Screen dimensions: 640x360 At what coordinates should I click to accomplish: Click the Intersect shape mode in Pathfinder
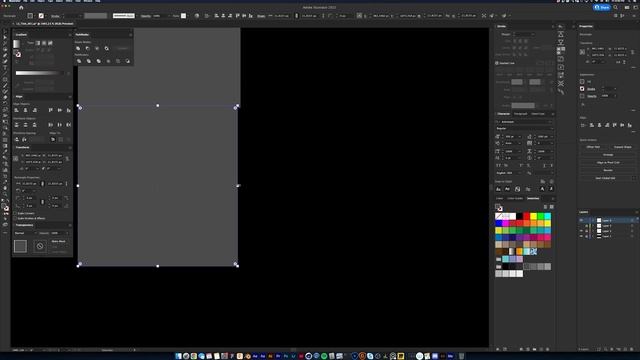point(97,49)
